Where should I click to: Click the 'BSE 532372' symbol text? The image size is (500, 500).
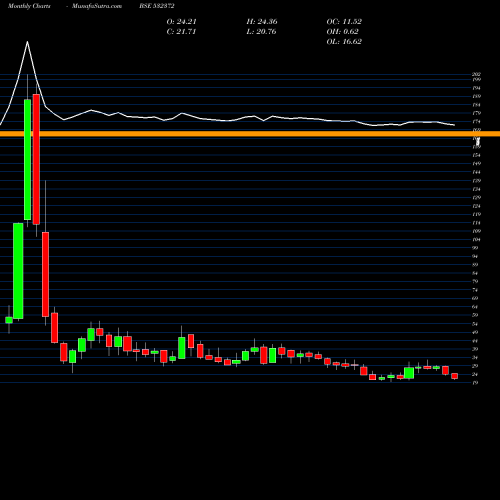[x=157, y=6]
